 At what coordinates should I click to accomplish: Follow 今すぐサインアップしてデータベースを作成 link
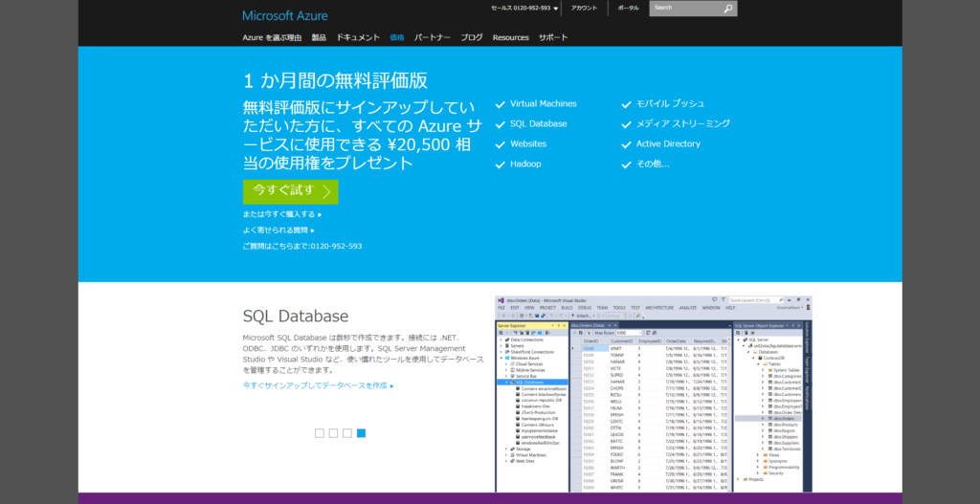(318, 385)
